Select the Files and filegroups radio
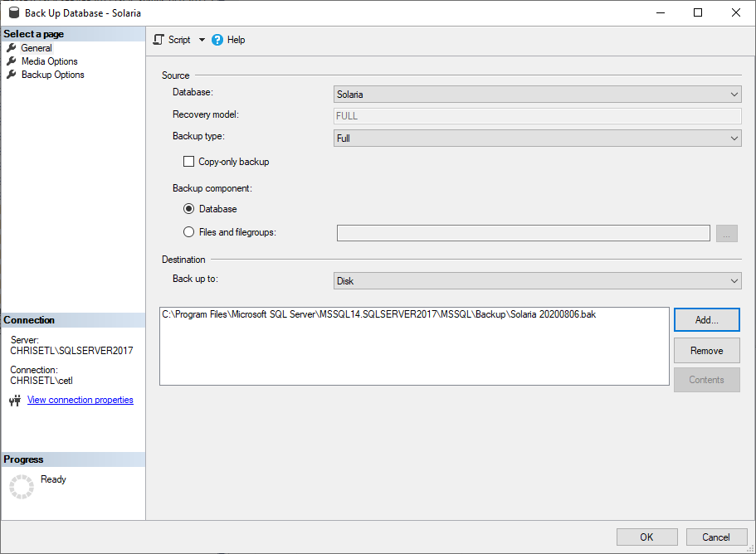The width and height of the screenshot is (756, 554). pyautogui.click(x=188, y=232)
